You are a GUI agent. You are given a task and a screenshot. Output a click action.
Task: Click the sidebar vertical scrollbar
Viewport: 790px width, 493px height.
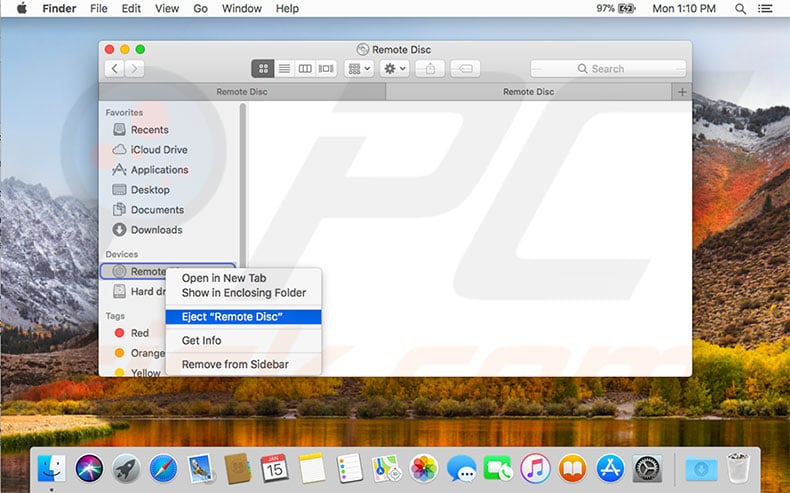(243, 184)
